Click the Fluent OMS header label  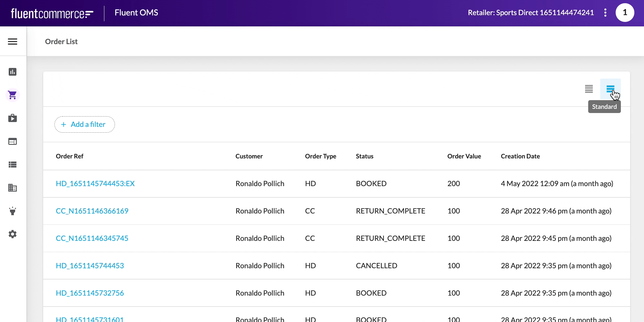coord(136,13)
